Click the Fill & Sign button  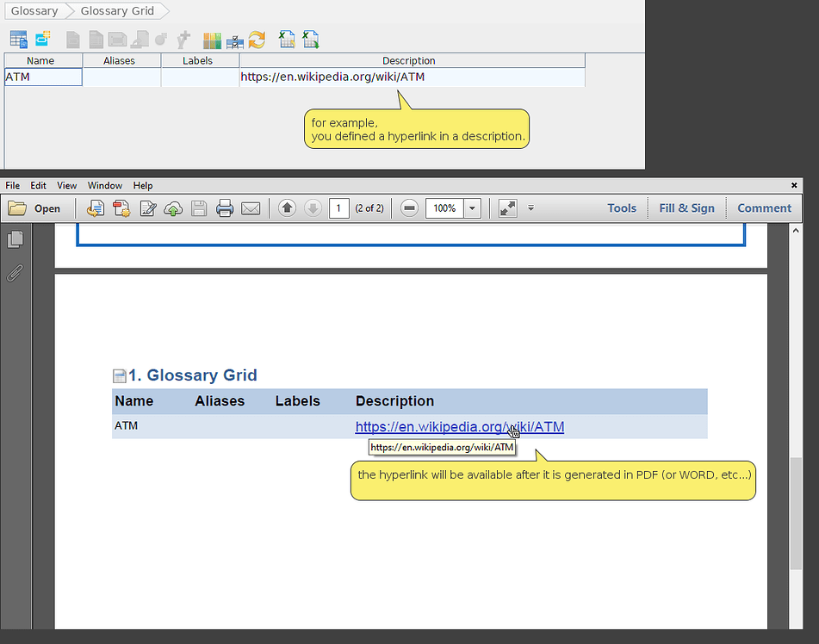coord(686,207)
